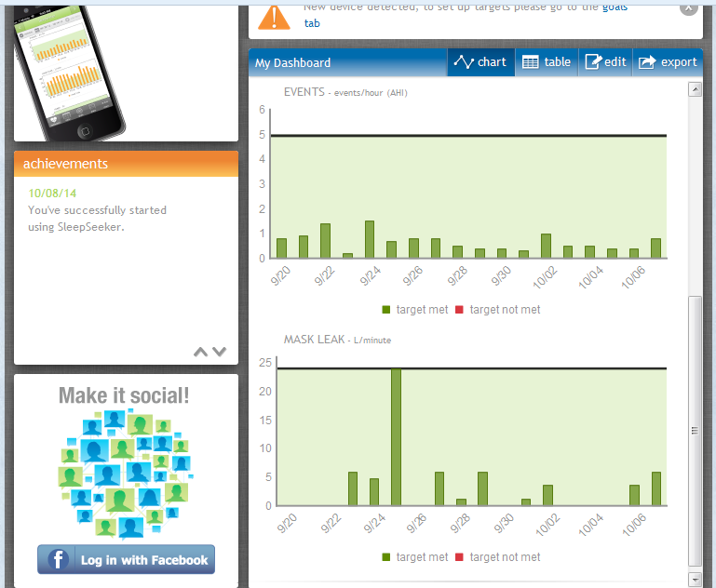
Task: Click the MASK LEAK chart heading
Action: [x=337, y=340]
